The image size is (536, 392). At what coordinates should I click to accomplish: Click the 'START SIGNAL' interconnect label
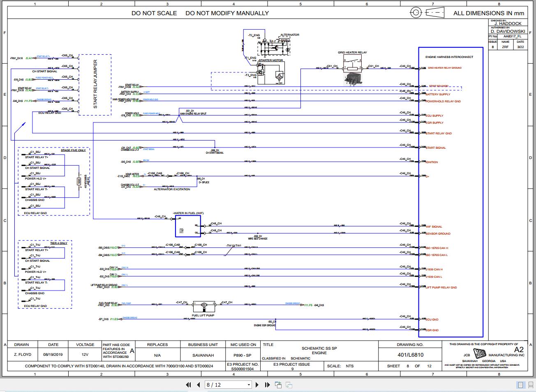(436, 148)
